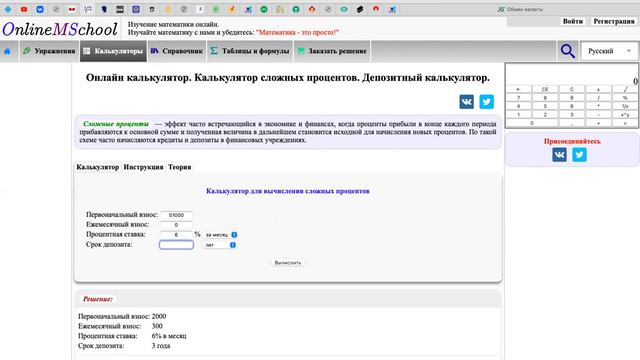Image resolution: width=640 pixels, height=360 pixels.
Task: Click the Регистрация link
Action: pos(613,21)
